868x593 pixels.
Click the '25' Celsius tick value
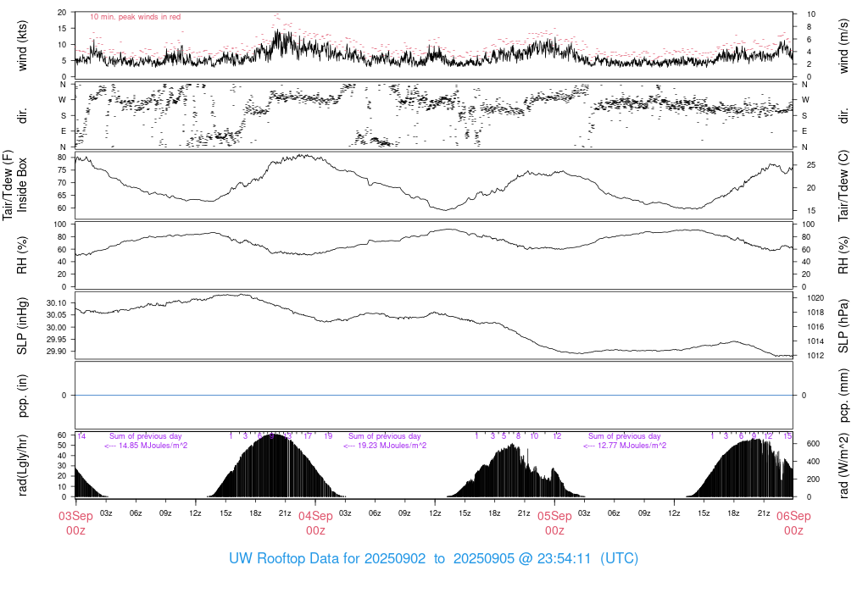tap(811, 165)
